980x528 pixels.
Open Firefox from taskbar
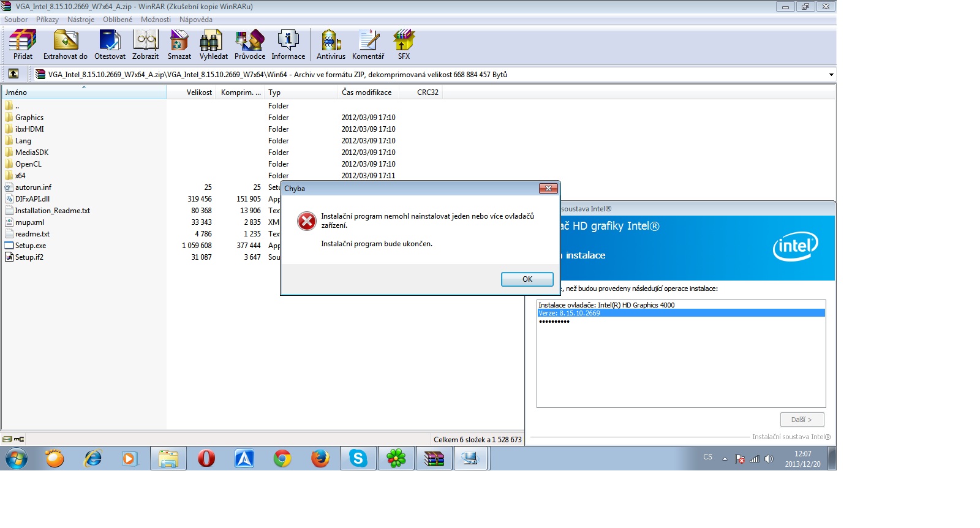point(320,458)
